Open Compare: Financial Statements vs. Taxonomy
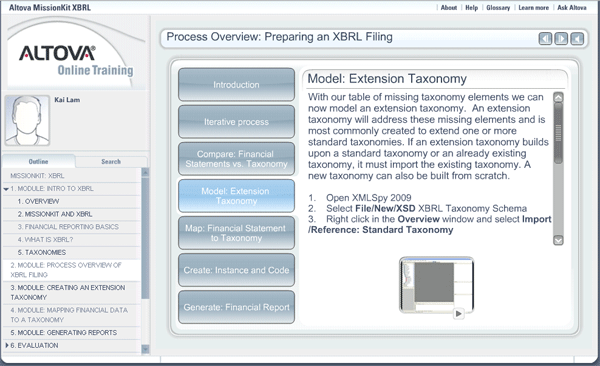600x366 pixels. click(x=236, y=159)
